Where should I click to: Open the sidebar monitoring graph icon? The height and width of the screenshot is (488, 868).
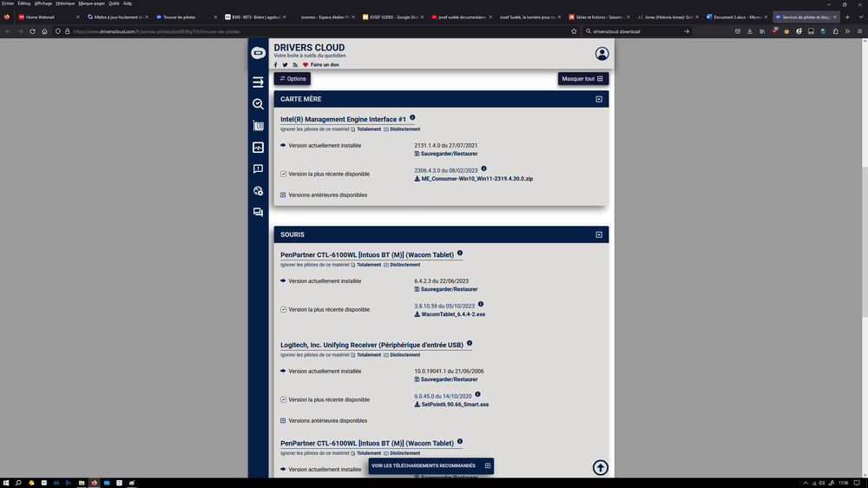(258, 148)
